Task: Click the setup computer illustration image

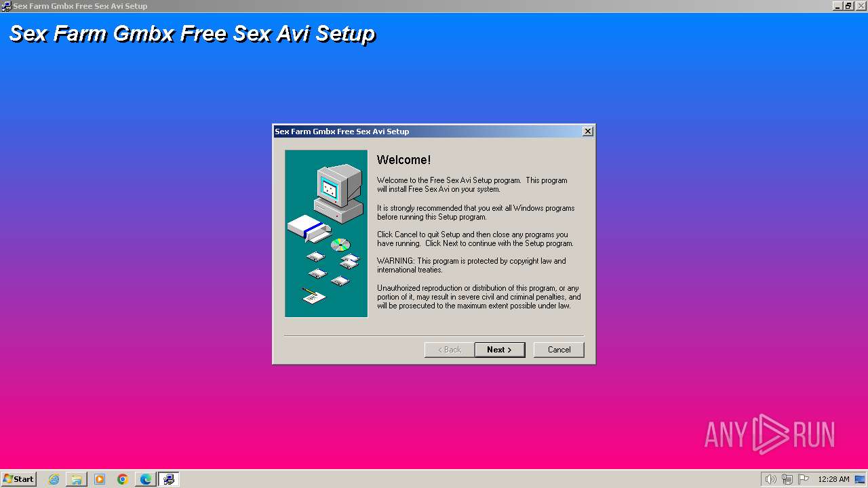Action: [326, 234]
